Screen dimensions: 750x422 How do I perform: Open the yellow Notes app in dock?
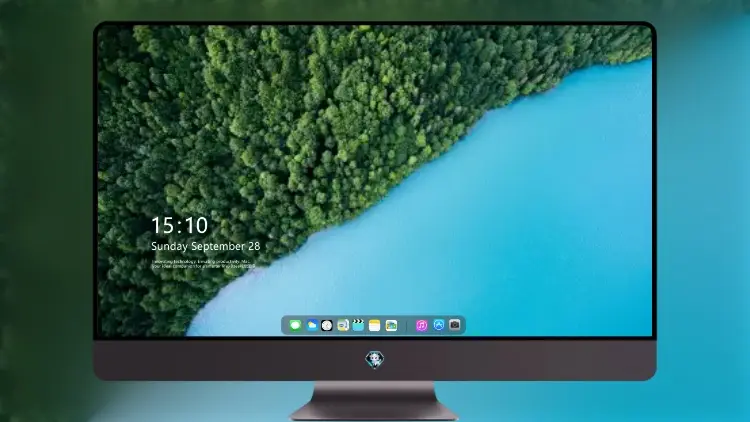tap(375, 325)
